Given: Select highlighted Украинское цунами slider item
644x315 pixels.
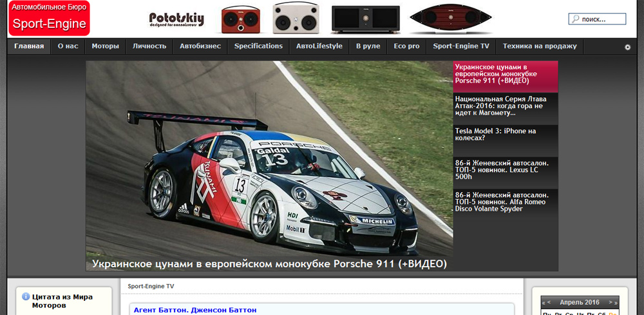Looking at the screenshot, I should tap(506, 77).
